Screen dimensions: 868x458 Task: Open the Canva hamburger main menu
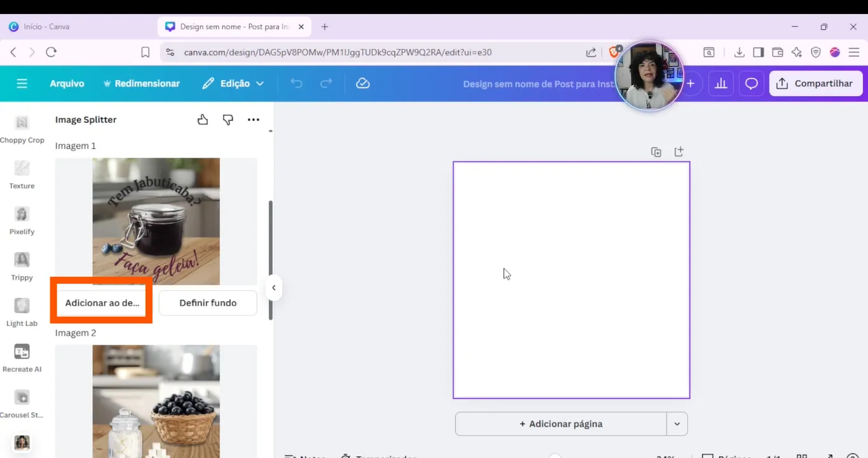[22, 83]
